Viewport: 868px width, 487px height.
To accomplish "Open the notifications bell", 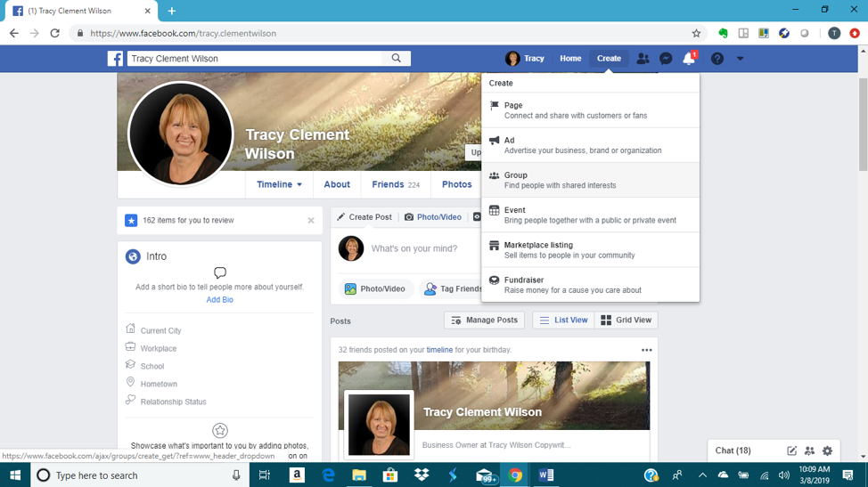I will pos(688,59).
